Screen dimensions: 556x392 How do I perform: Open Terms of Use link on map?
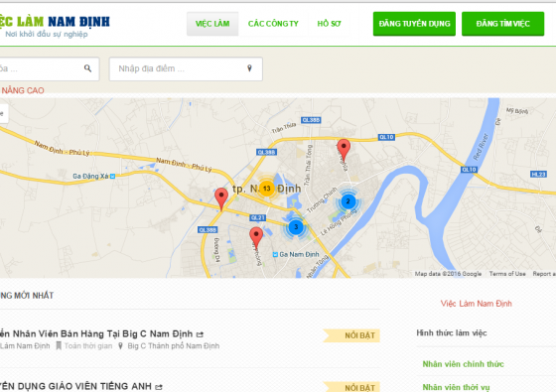507,274
